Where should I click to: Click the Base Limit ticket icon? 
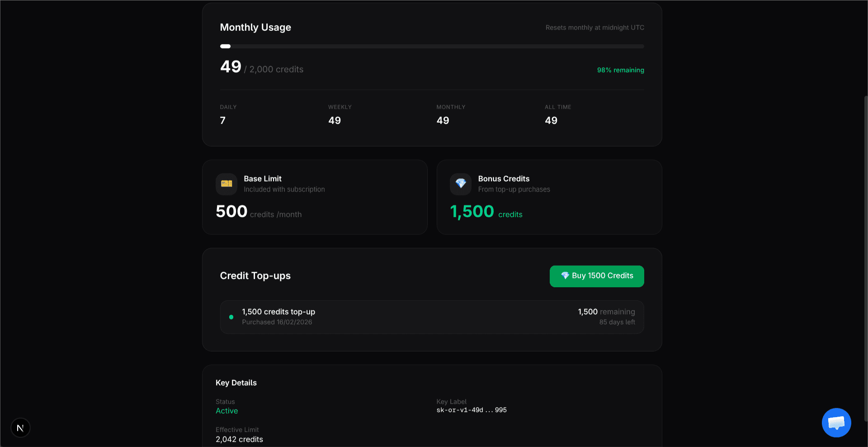pos(226,184)
